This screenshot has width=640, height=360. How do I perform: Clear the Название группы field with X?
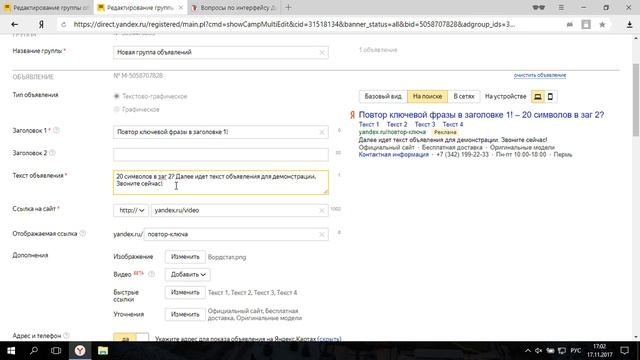point(322,52)
